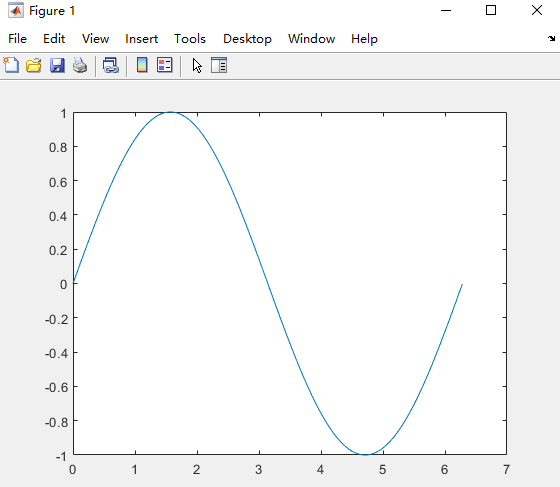Open the Help menu
560x487 pixels.
(364, 39)
